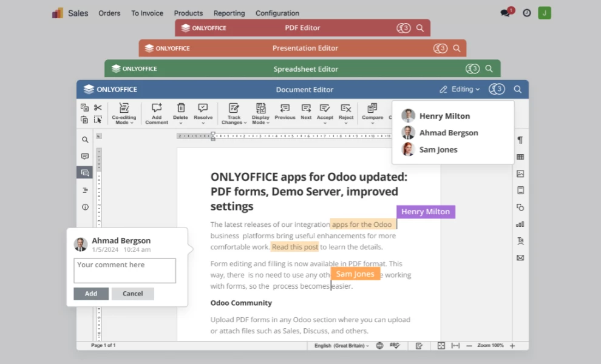Open Chart settings in right sidebar
Image resolution: width=601 pixels, height=364 pixels.
click(x=520, y=224)
